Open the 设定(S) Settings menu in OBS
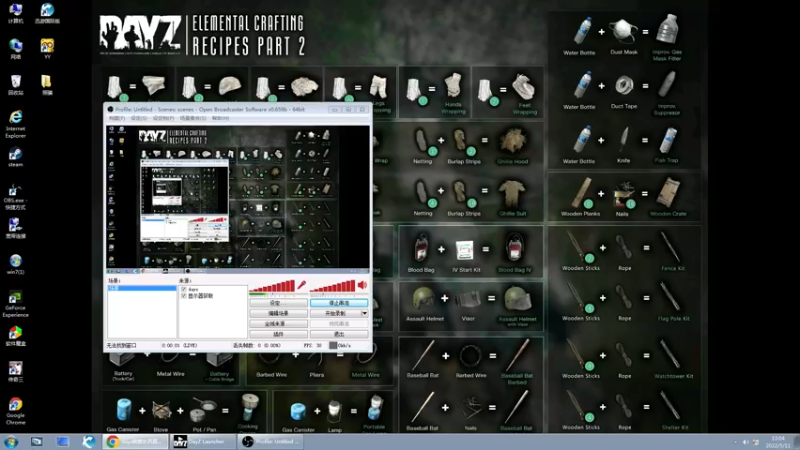800x450 pixels. (139, 118)
